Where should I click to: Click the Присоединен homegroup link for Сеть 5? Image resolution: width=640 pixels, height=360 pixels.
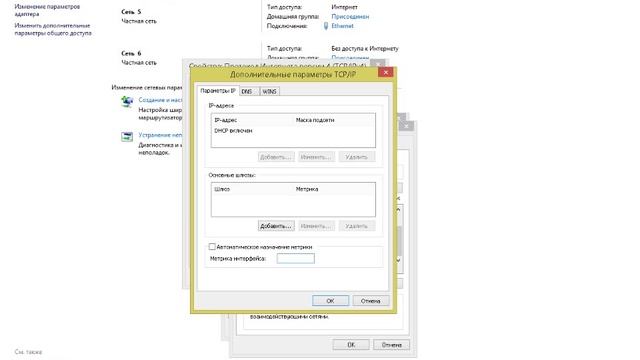pos(350,17)
